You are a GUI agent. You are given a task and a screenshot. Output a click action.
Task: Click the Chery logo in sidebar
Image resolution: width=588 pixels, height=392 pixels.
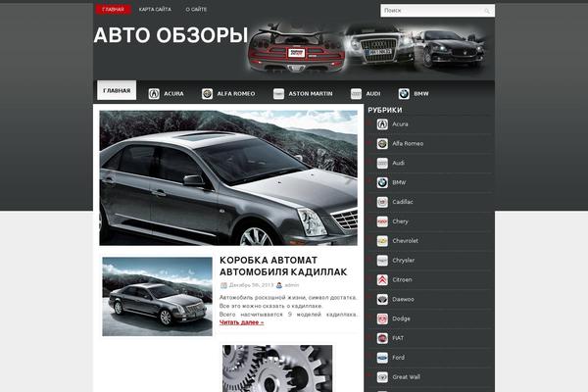tap(382, 221)
